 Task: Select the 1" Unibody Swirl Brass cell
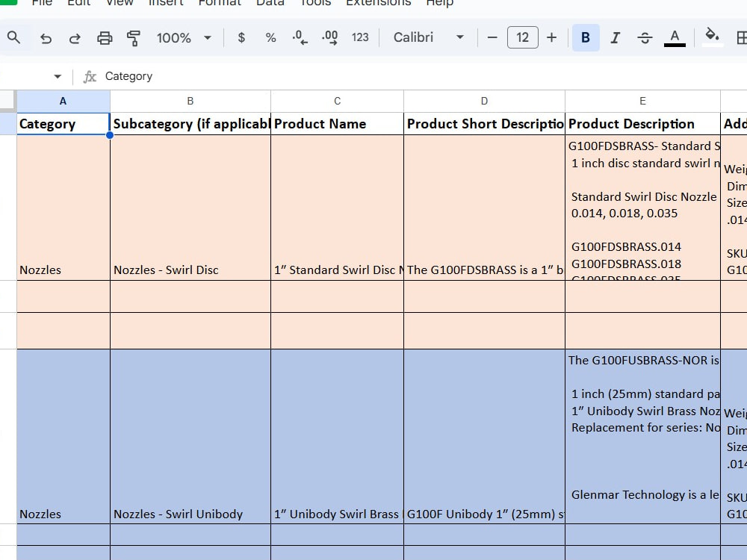click(338, 436)
